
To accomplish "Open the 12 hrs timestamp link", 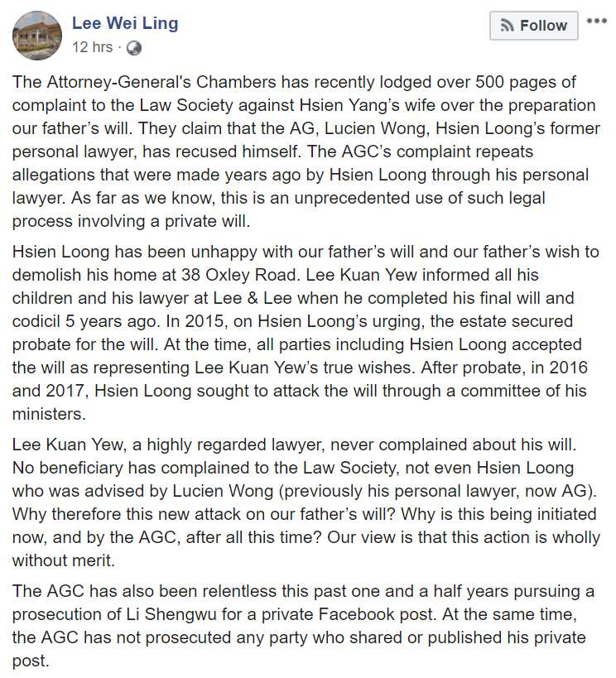I will [93, 47].
